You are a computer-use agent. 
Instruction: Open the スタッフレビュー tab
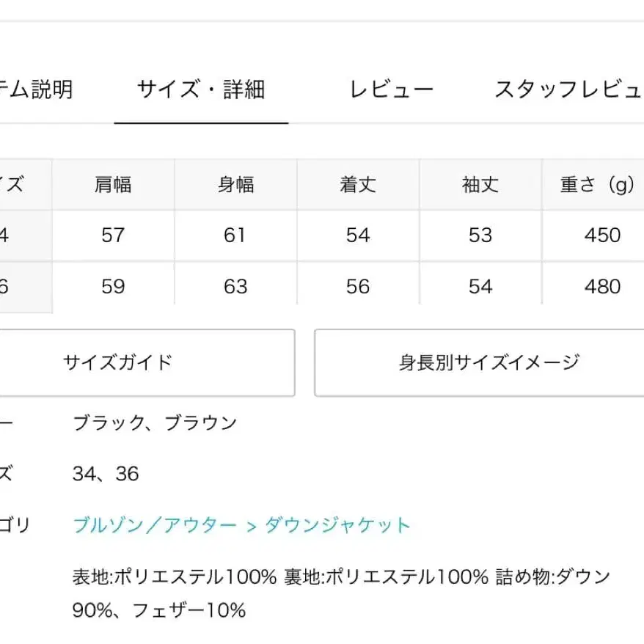[568, 90]
